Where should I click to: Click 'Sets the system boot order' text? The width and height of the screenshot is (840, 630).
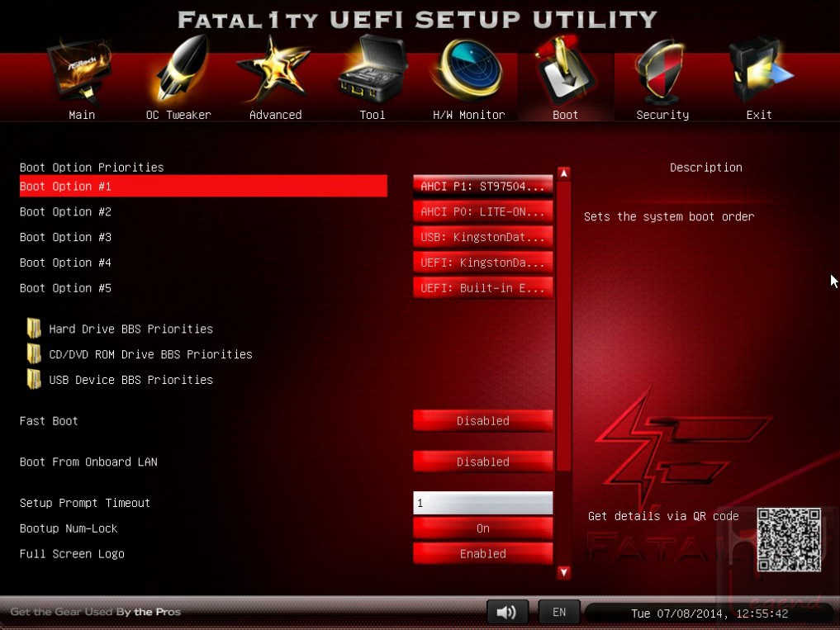[x=669, y=216]
